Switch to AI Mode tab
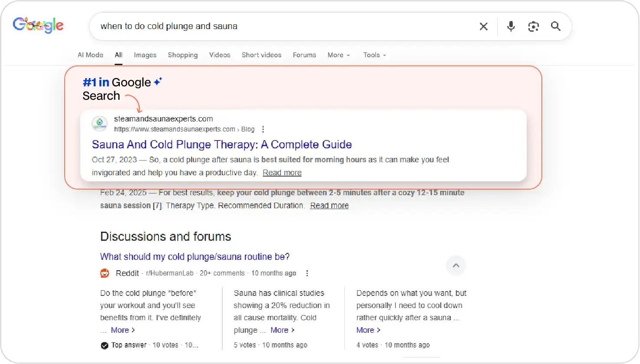The height and width of the screenshot is (364, 640). 90,55
